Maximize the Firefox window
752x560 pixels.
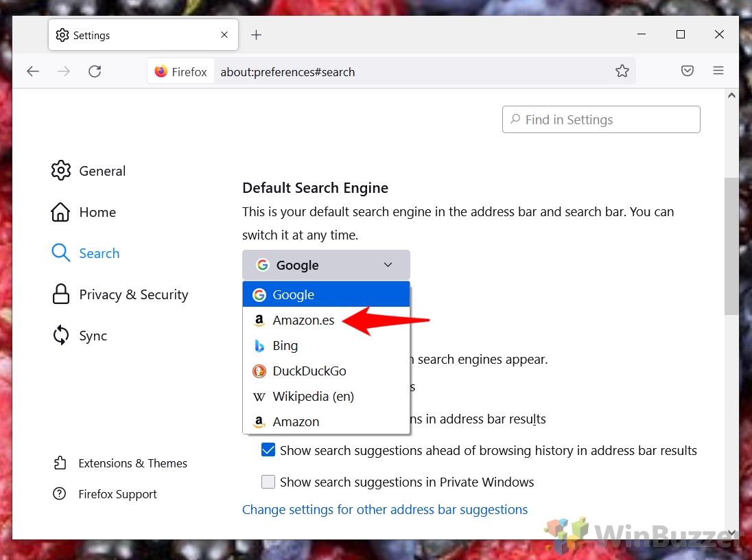pos(680,34)
